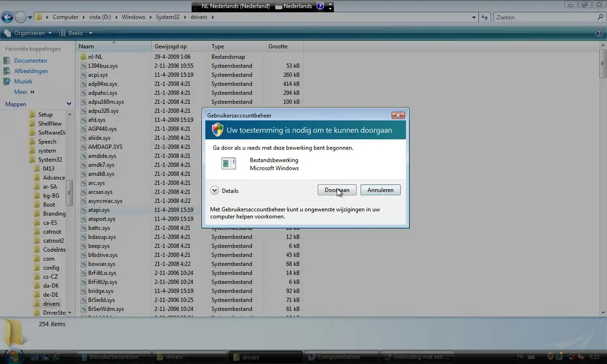This screenshot has width=607, height=364.
Task: Click the refresh button next to the address bar
Action: coord(485,17)
